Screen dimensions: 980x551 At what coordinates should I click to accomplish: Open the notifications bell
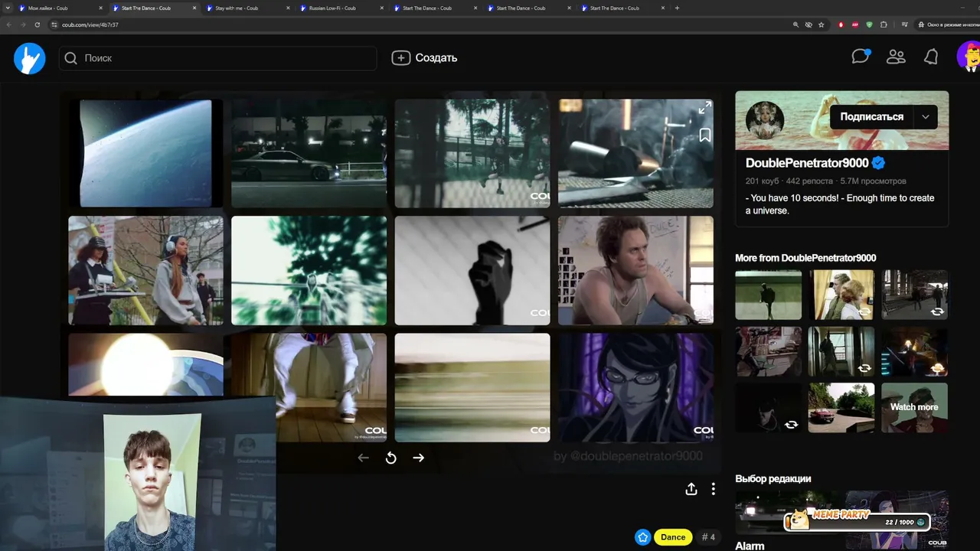[931, 57]
